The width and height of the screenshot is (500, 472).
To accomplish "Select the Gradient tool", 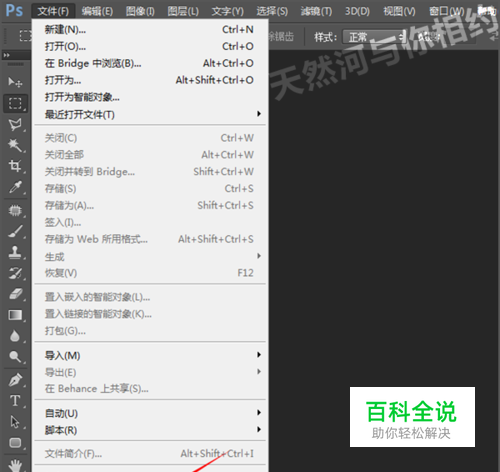I will (15, 315).
